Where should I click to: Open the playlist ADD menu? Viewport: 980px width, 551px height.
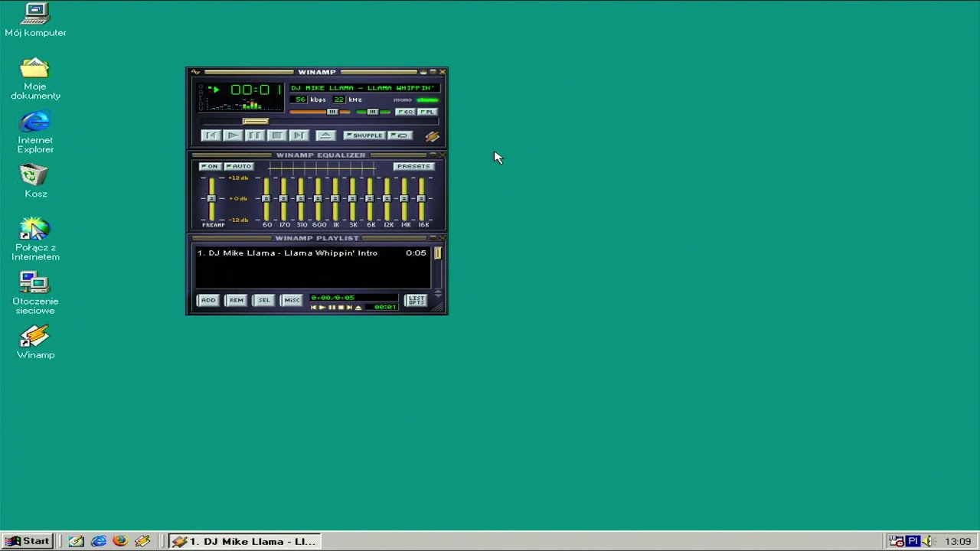pyautogui.click(x=208, y=300)
